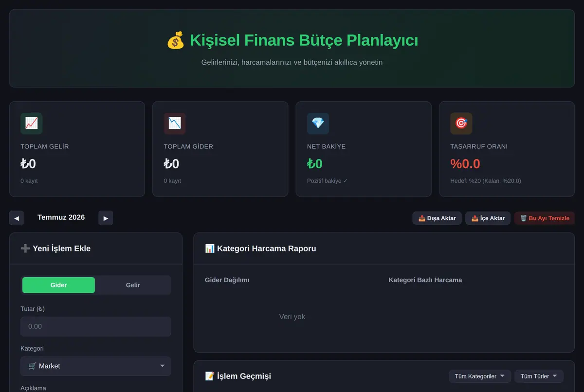Click the Veri yok placeholder text
The image size is (584, 392).
(x=292, y=317)
